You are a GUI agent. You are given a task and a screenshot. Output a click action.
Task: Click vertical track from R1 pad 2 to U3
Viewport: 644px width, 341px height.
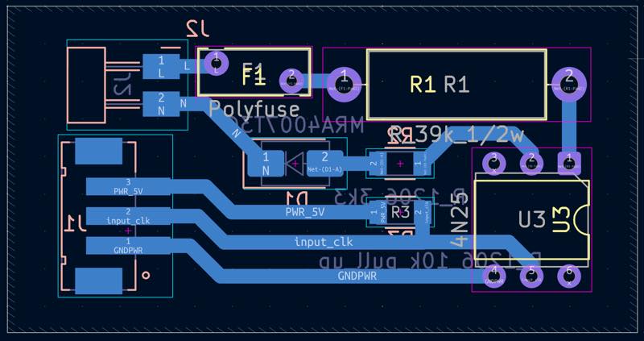pos(569,127)
